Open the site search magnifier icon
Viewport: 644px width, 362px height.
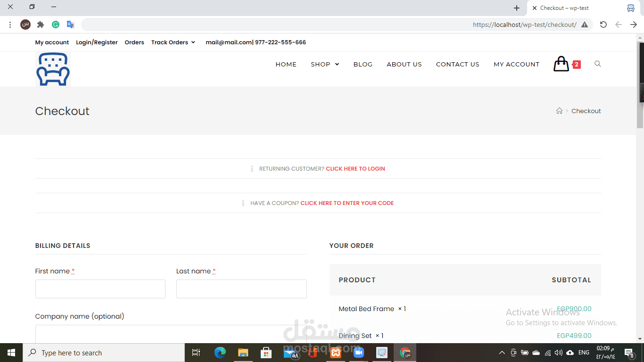pos(598,64)
